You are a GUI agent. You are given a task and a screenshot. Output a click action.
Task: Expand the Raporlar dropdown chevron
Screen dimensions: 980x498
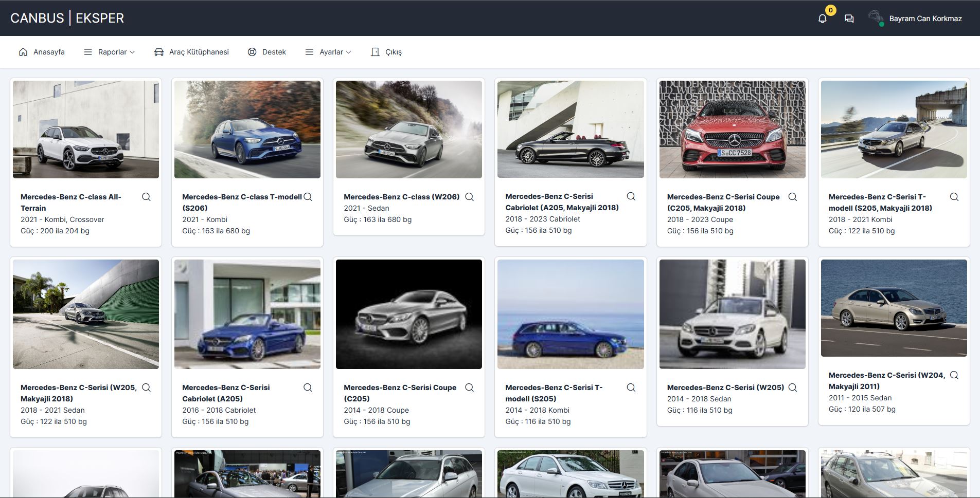tap(132, 52)
